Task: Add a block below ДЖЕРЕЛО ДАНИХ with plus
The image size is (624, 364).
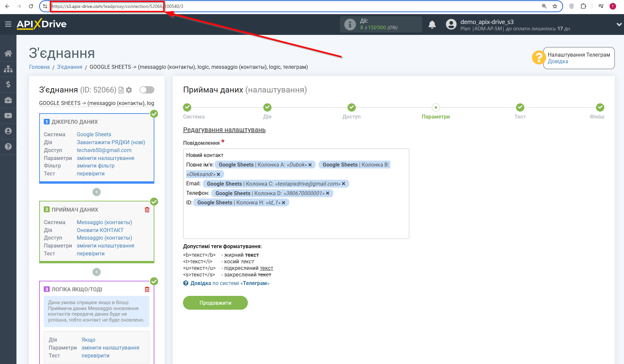Action: pyautogui.click(x=96, y=192)
